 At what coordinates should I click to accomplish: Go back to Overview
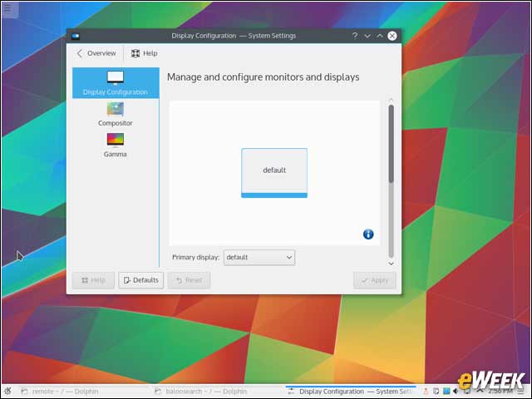point(96,53)
